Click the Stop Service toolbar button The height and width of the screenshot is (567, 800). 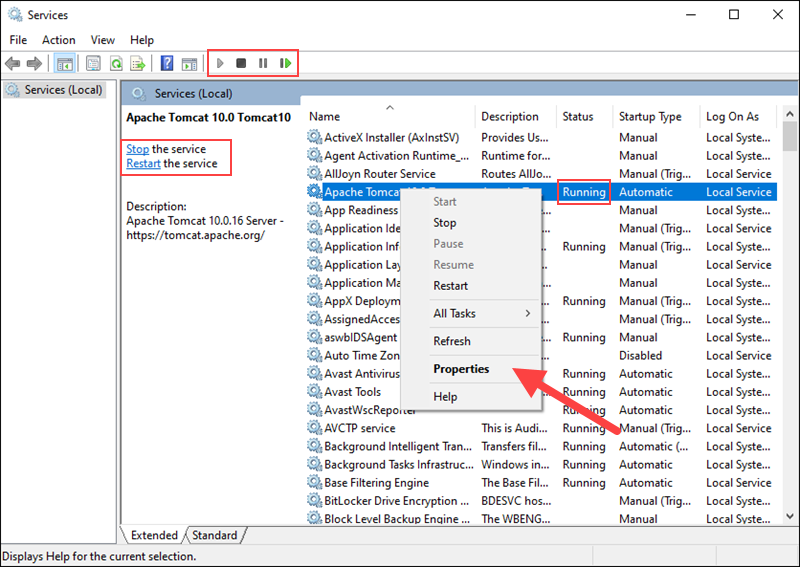tap(241, 64)
